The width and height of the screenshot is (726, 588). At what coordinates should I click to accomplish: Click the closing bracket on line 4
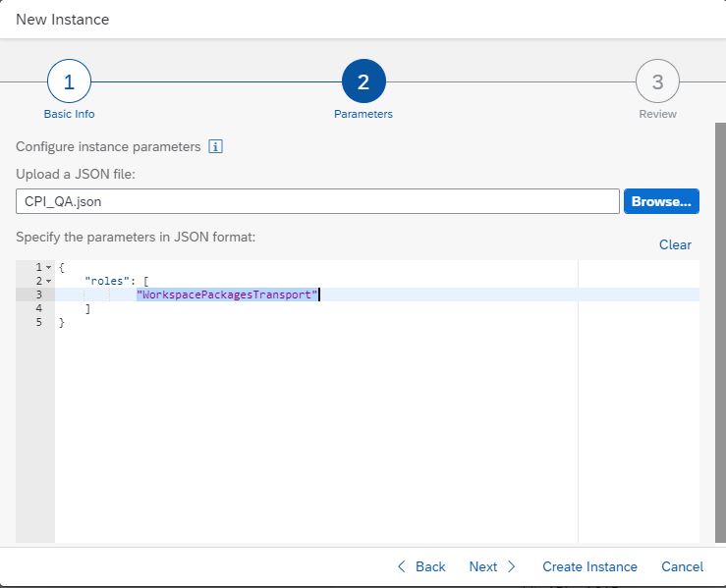click(87, 308)
